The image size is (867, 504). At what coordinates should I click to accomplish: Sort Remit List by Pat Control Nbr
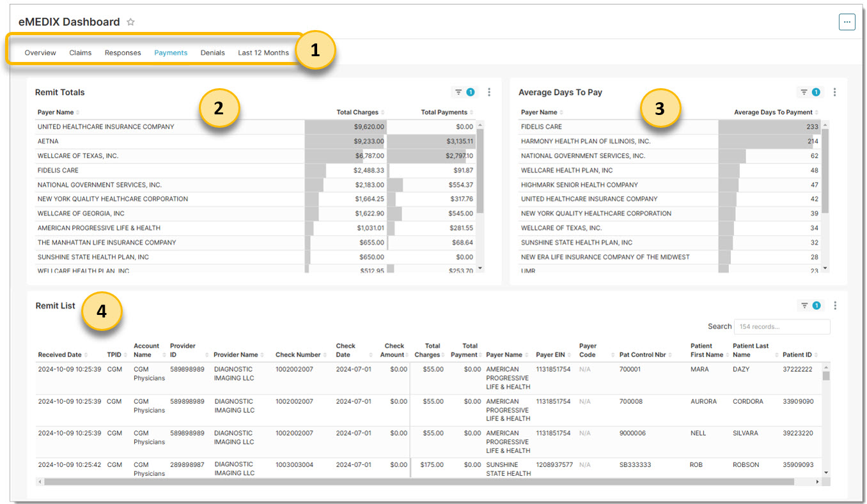click(647, 355)
